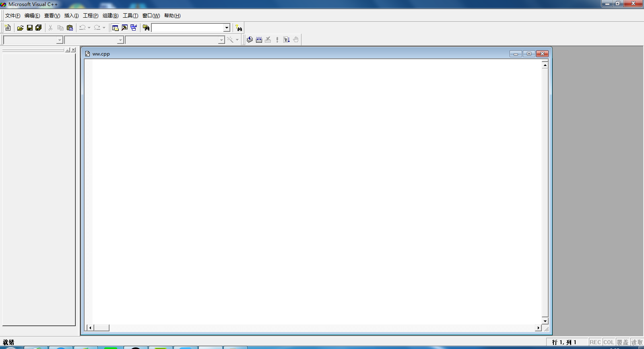Click the Search help binoculars icon

239,28
